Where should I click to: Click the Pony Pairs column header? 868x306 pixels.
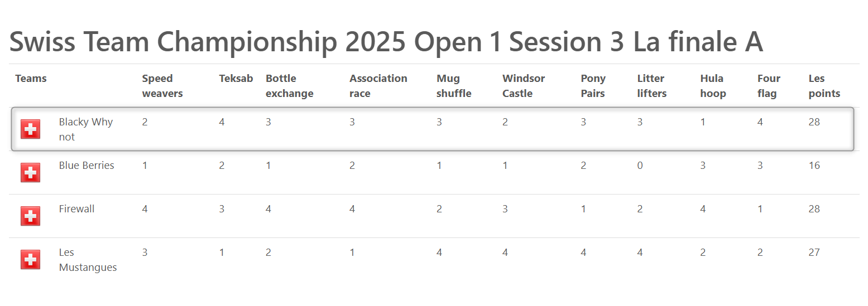(x=593, y=86)
